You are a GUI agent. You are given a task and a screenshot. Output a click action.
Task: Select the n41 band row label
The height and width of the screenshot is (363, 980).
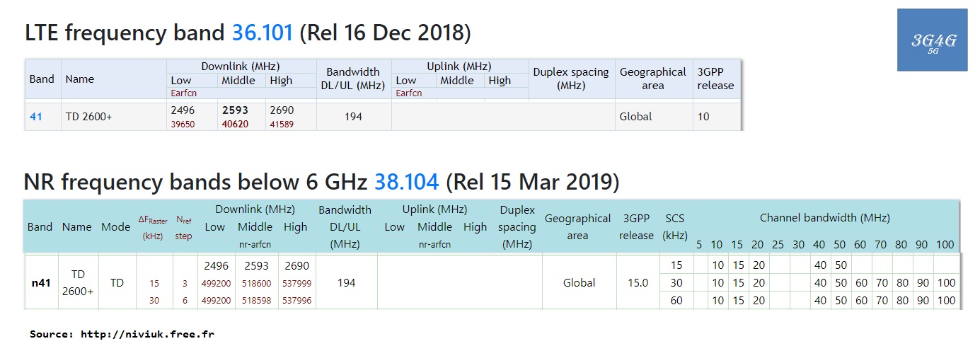coord(41,282)
